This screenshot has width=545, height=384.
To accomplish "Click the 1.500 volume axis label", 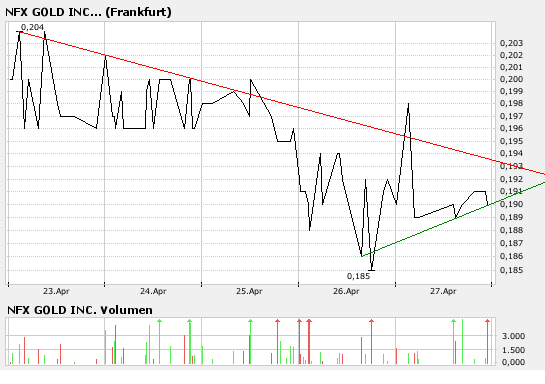I will [513, 350].
